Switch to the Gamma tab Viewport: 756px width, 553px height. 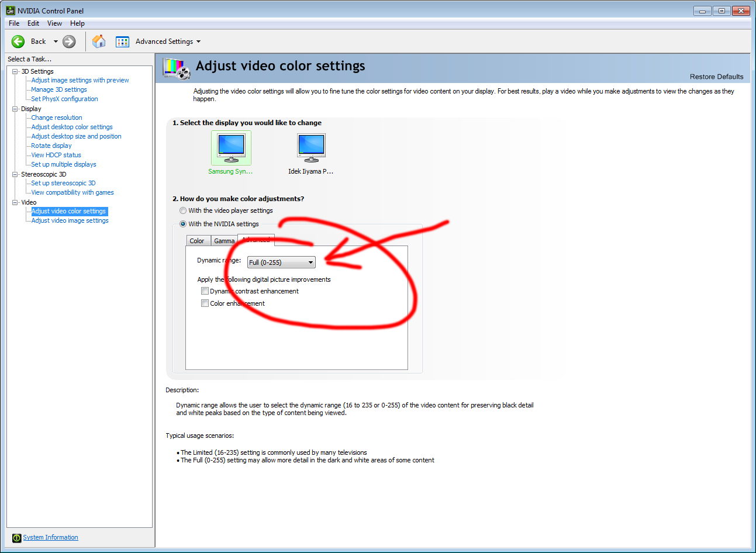pos(224,241)
